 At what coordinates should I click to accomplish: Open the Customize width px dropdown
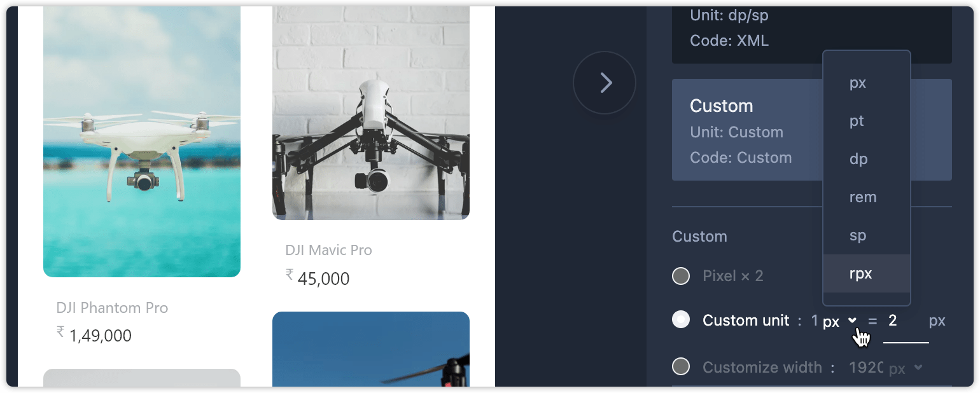tap(906, 368)
